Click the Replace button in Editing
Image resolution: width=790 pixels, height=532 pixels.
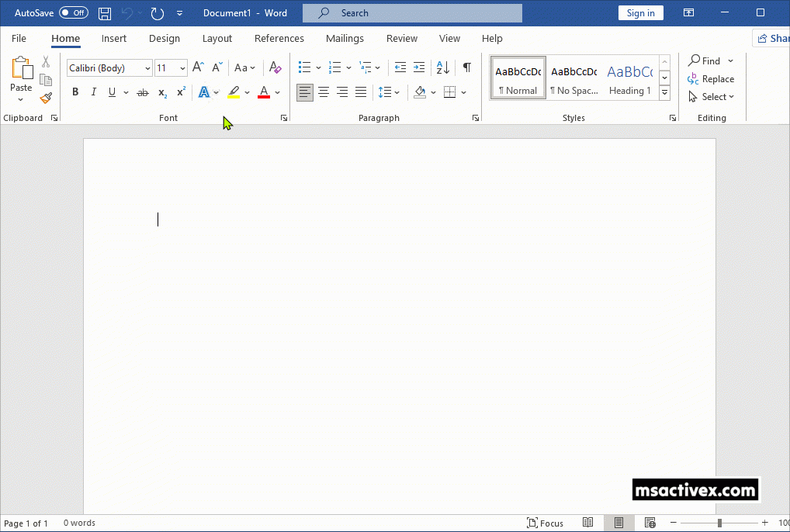point(711,79)
